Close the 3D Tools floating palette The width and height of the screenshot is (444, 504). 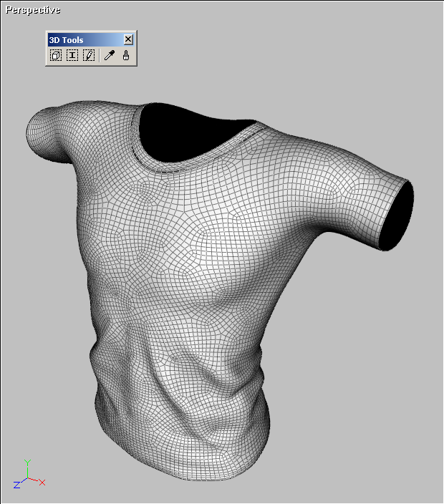(128, 40)
